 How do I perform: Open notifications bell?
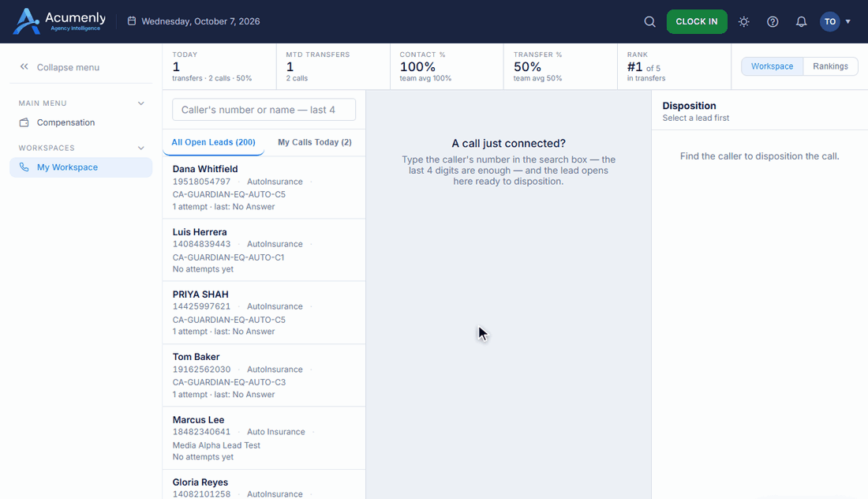[x=801, y=21]
